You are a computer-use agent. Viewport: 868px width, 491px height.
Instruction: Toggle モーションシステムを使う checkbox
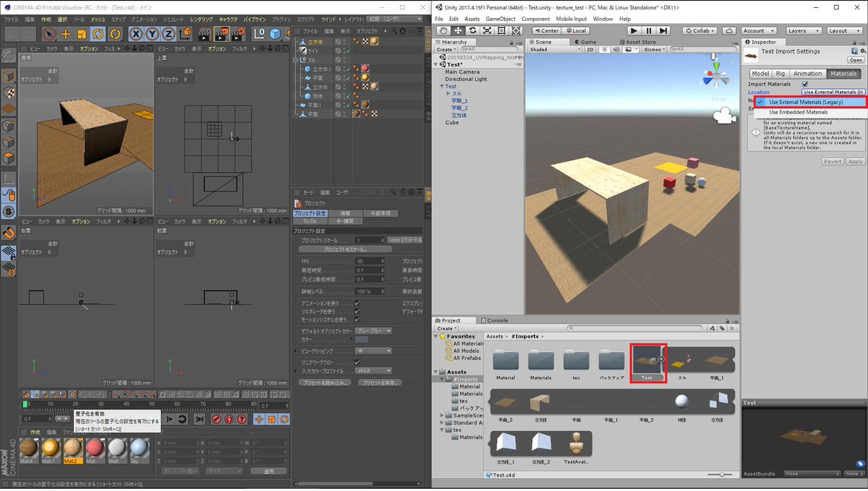(357, 319)
